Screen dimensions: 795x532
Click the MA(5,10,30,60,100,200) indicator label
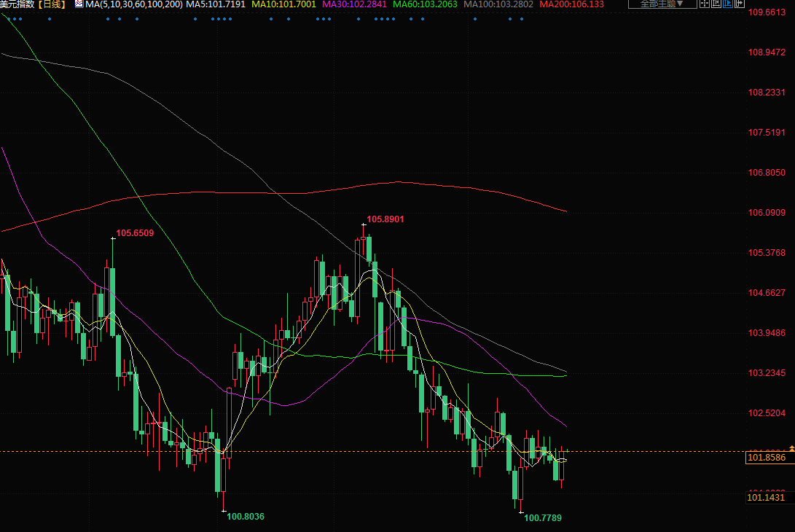[x=133, y=4]
